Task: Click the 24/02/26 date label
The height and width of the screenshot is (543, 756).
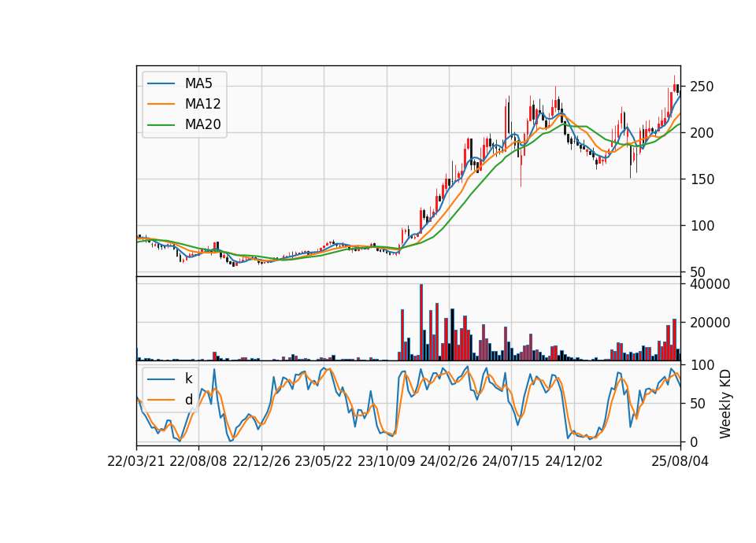Action: tap(448, 461)
